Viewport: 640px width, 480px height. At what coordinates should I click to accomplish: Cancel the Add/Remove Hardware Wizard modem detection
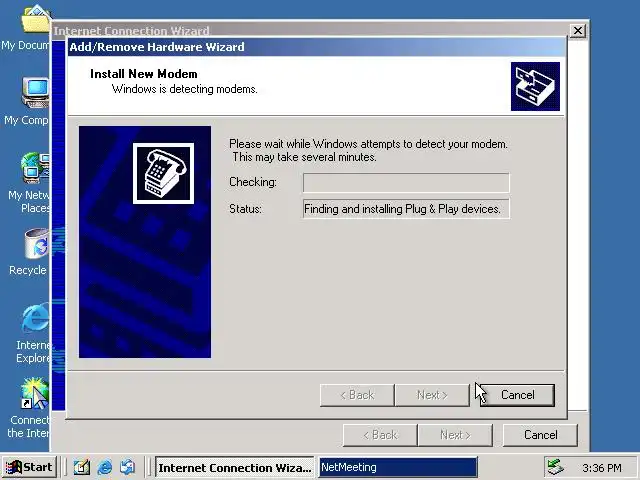coord(517,395)
